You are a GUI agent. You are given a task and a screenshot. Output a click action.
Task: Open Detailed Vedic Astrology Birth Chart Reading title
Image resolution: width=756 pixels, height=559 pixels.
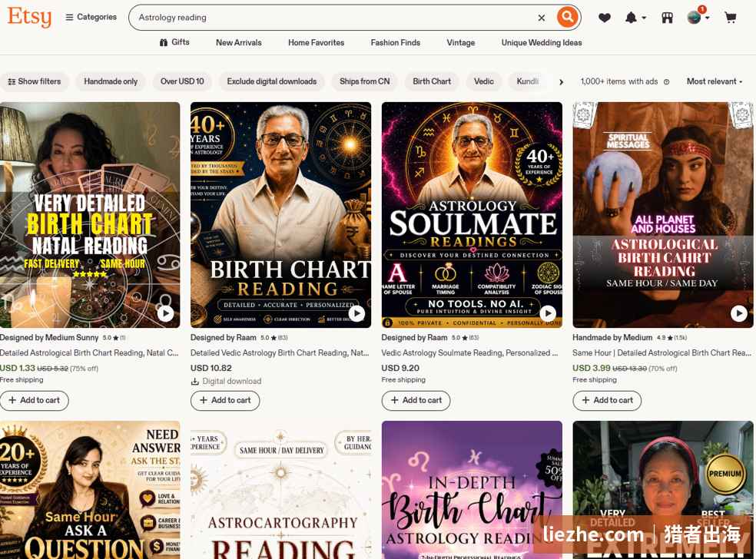tap(280, 352)
